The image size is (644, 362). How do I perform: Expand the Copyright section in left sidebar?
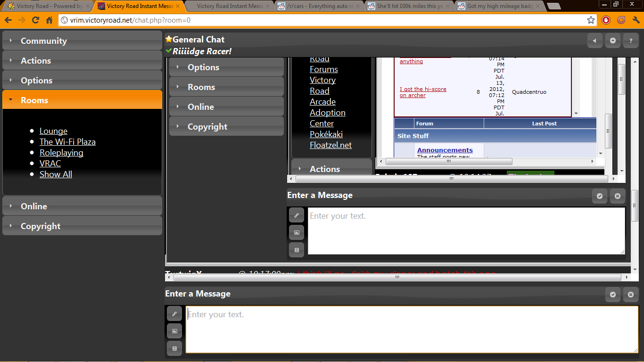(x=82, y=226)
